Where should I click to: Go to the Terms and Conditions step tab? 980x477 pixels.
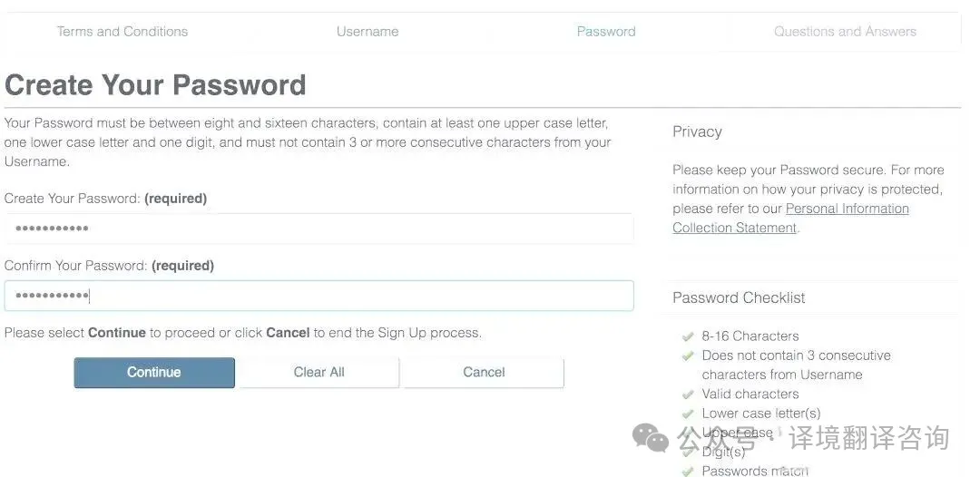(122, 31)
